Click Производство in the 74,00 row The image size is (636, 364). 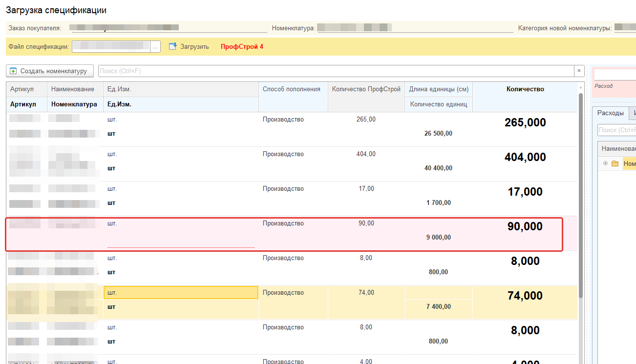coord(283,293)
